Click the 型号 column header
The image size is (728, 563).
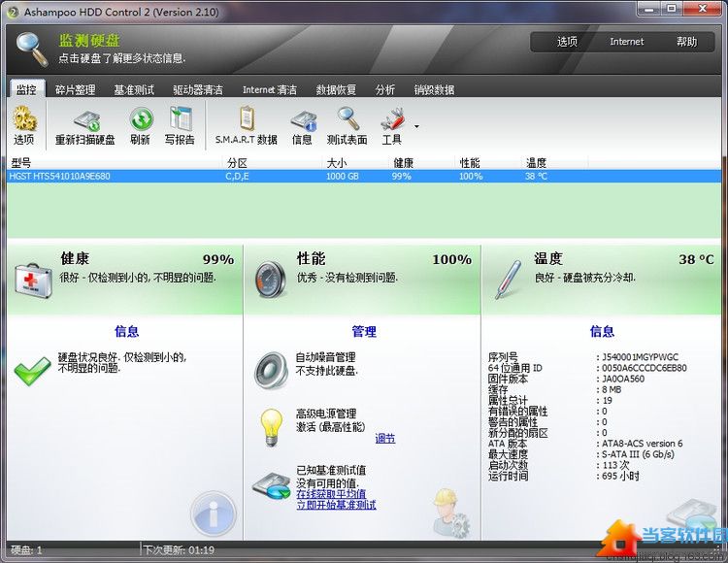point(21,162)
